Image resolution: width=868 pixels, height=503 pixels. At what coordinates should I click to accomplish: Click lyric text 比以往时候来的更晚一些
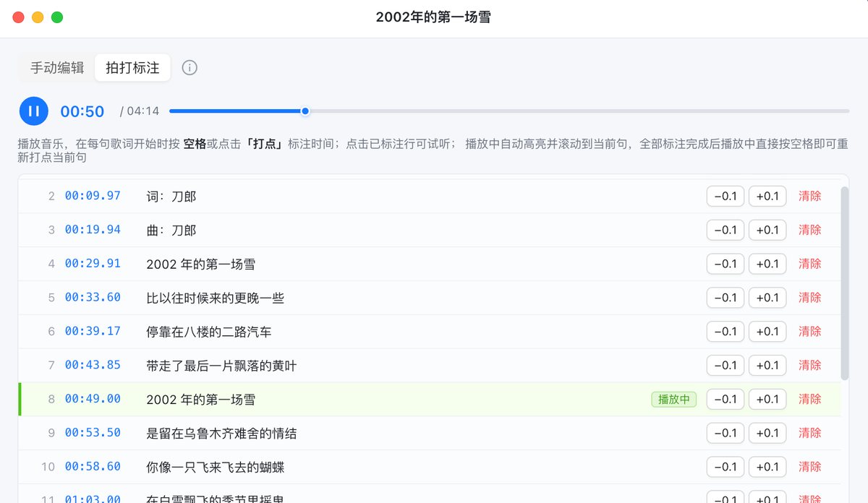point(214,298)
